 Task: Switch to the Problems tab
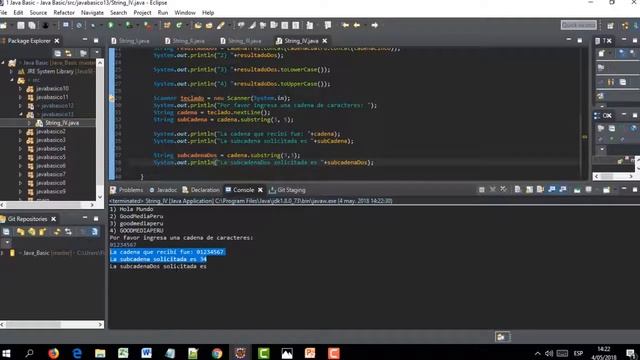(x=127, y=190)
